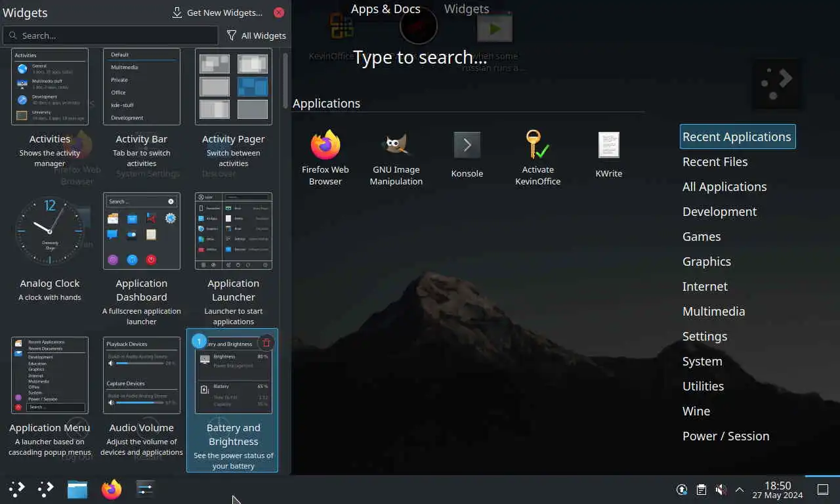Select Recent Files category
The image size is (840, 504).
715,161
